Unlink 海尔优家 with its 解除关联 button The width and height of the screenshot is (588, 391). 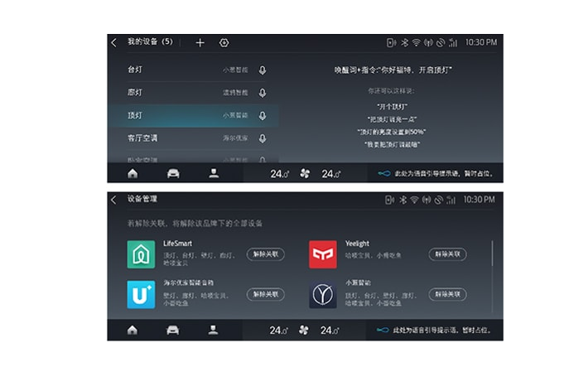point(266,294)
